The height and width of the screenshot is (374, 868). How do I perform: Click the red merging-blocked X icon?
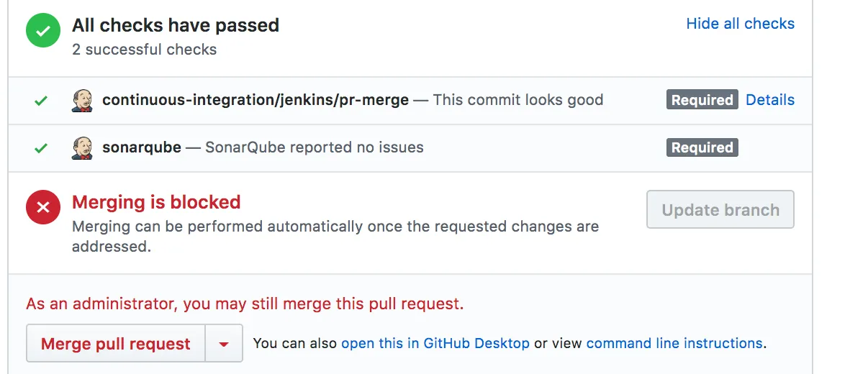(x=43, y=208)
